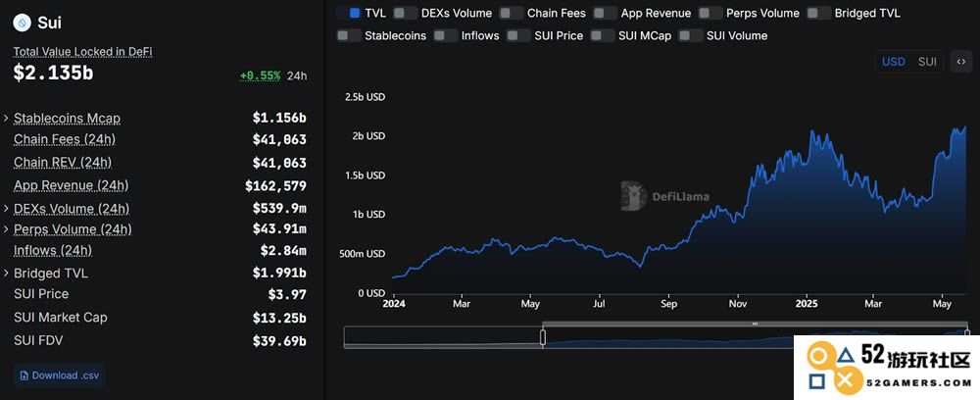Expand the Stablecoins Mcap row
Viewport: 980px width, 400px height.
tap(6, 118)
